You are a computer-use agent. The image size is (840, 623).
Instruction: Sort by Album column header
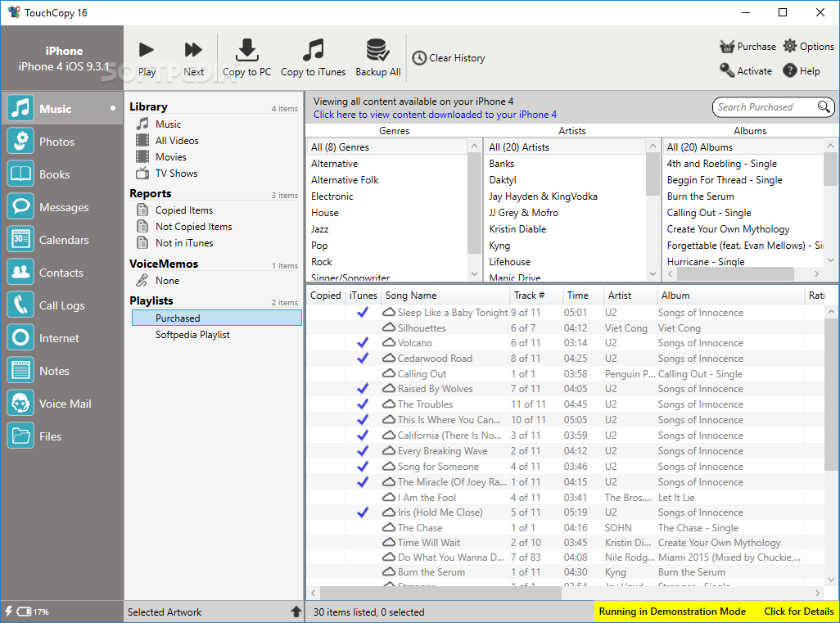click(731, 296)
